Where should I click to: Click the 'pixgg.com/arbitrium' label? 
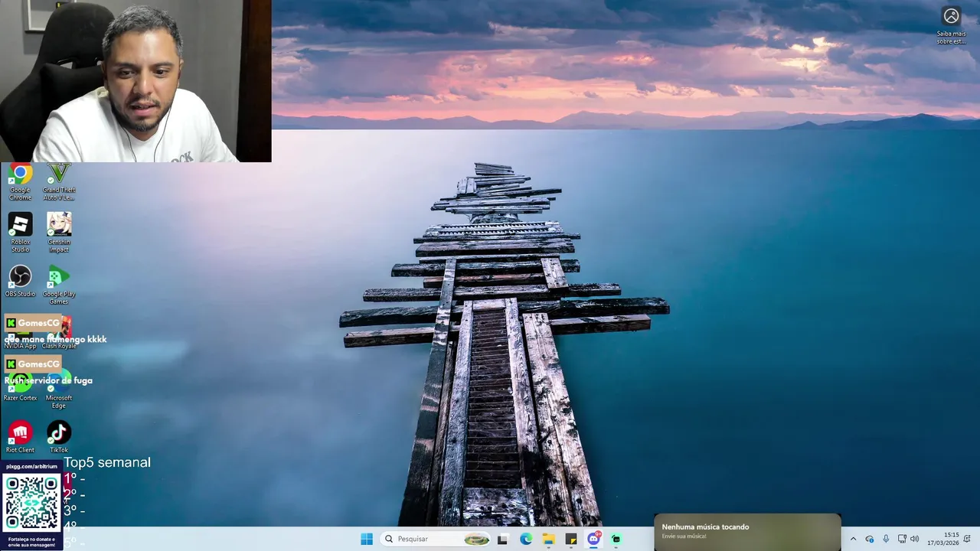[31, 466]
